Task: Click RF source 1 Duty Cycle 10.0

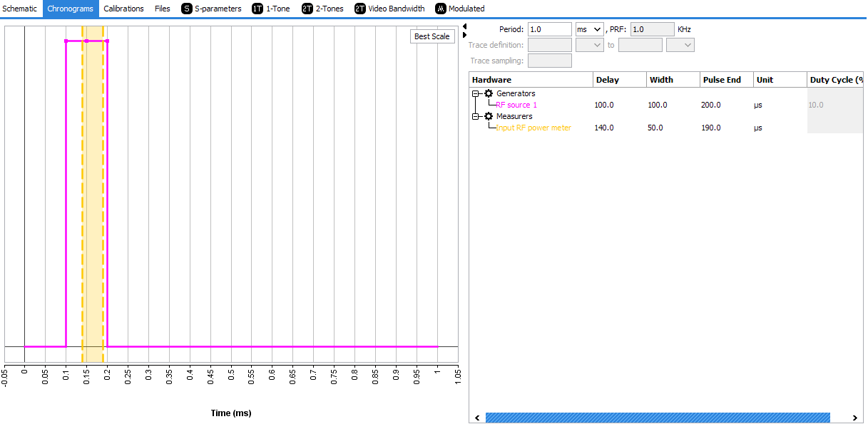Action: click(x=835, y=105)
